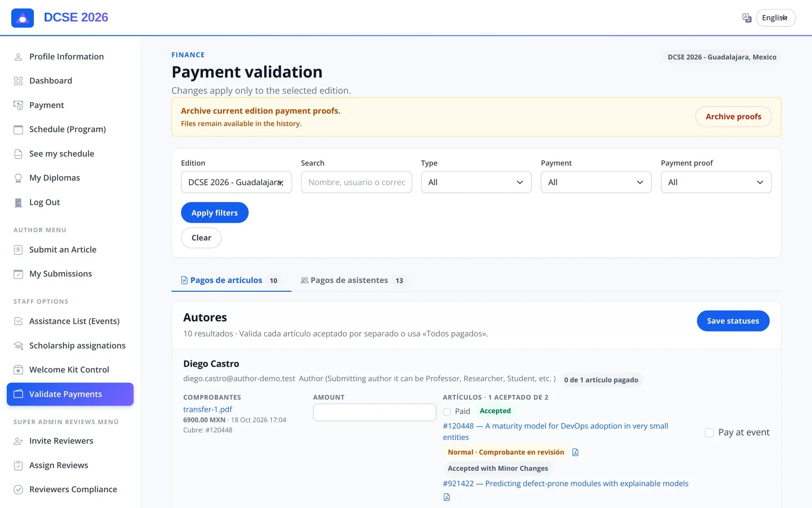Expand the Payment filter dropdown
The width and height of the screenshot is (812, 508).
[x=596, y=182]
